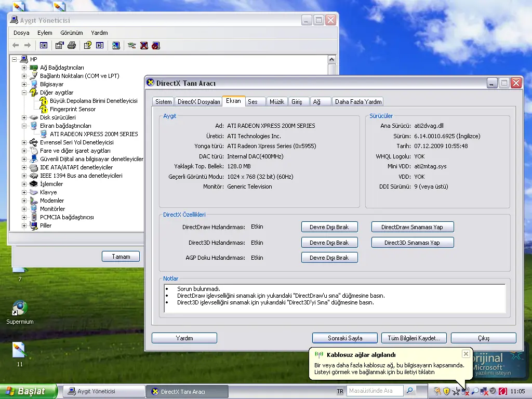The height and width of the screenshot is (399, 532).
Task: Click Devre Dışı Bırak for Direct3D
Action: point(329,243)
